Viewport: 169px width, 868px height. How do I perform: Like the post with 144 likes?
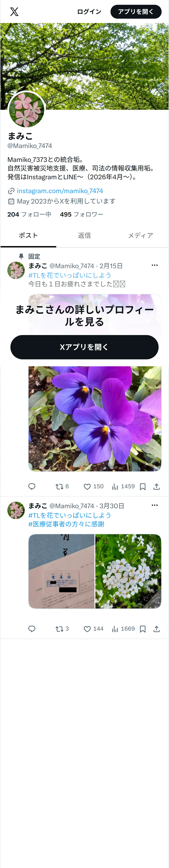coord(94,629)
